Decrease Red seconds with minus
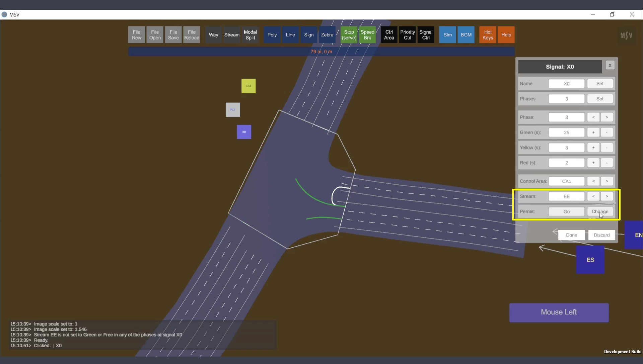The width and height of the screenshot is (643, 364). 606,163
